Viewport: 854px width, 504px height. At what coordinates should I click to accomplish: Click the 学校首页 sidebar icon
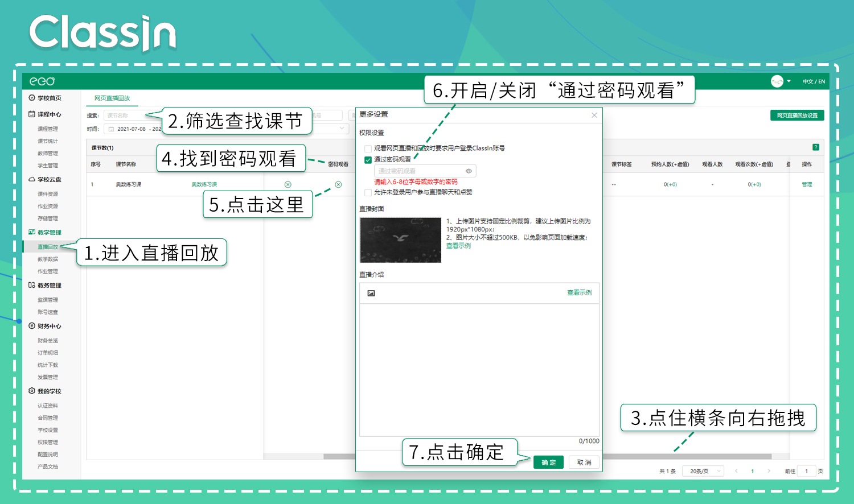click(x=32, y=98)
